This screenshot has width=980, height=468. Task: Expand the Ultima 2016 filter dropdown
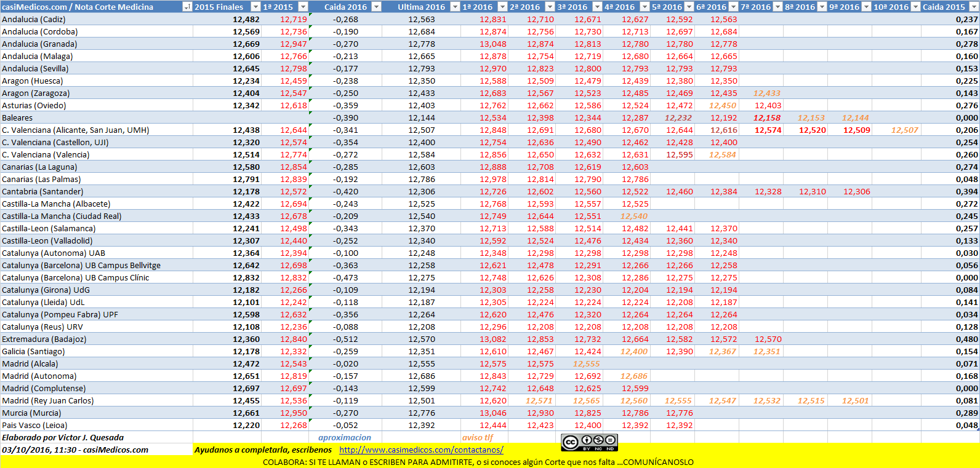[x=456, y=7]
